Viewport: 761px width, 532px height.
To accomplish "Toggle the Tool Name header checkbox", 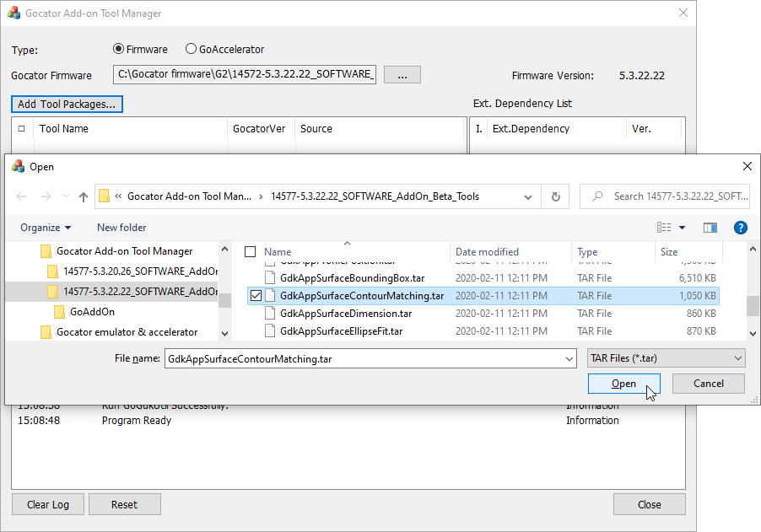I will click(x=21, y=128).
